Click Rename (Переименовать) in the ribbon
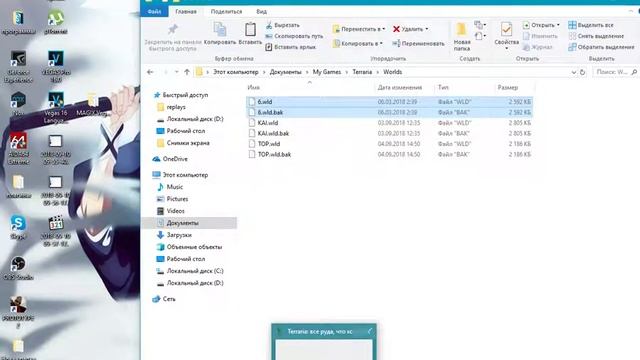The width and height of the screenshot is (640, 360). pyautogui.click(x=418, y=43)
